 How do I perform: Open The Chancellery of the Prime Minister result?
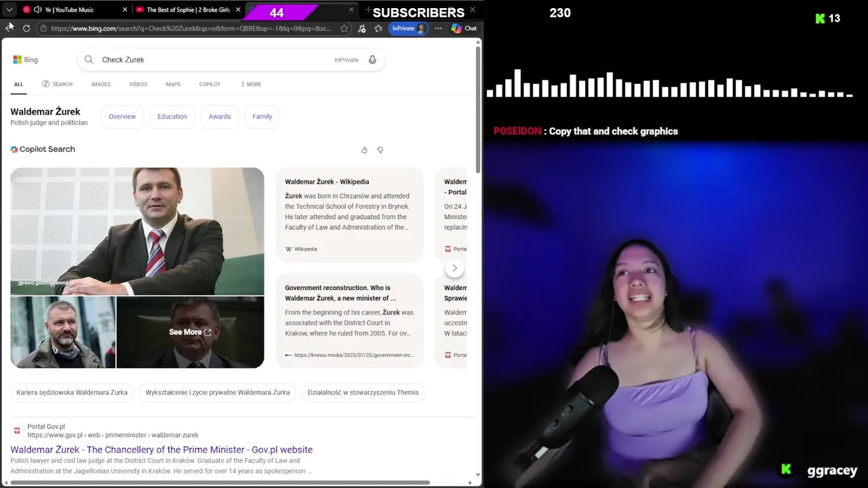161,449
